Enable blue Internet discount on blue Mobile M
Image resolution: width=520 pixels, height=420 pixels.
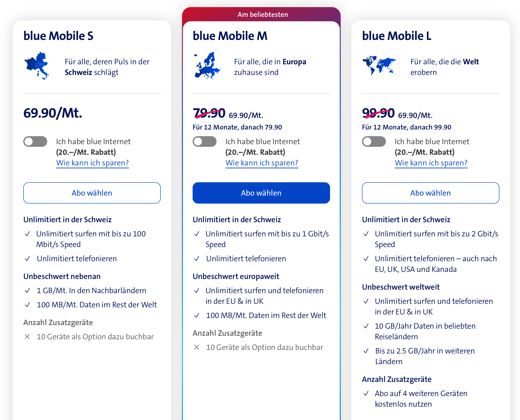(x=205, y=141)
